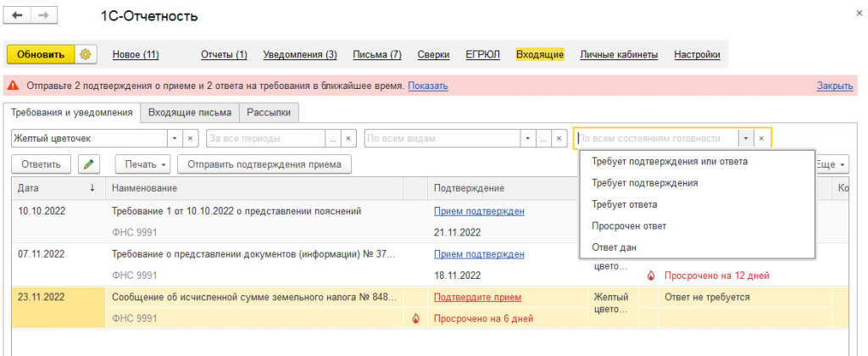Click Закрыть link in warning bar

point(835,86)
